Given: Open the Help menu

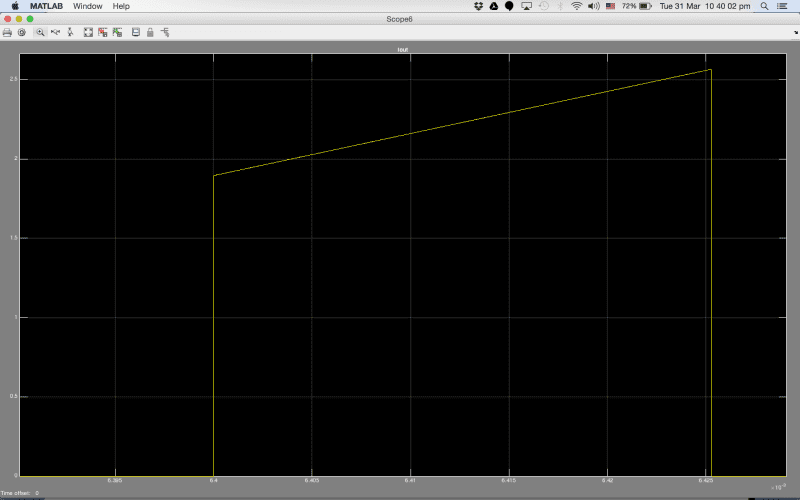Looking at the screenshot, I should (121, 6).
